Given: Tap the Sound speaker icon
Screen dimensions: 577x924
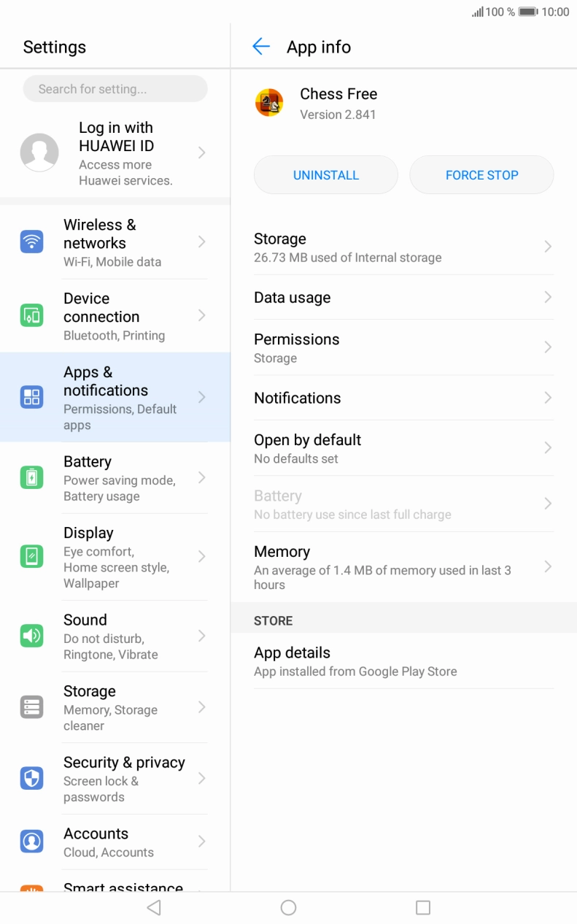Looking at the screenshot, I should [31, 636].
